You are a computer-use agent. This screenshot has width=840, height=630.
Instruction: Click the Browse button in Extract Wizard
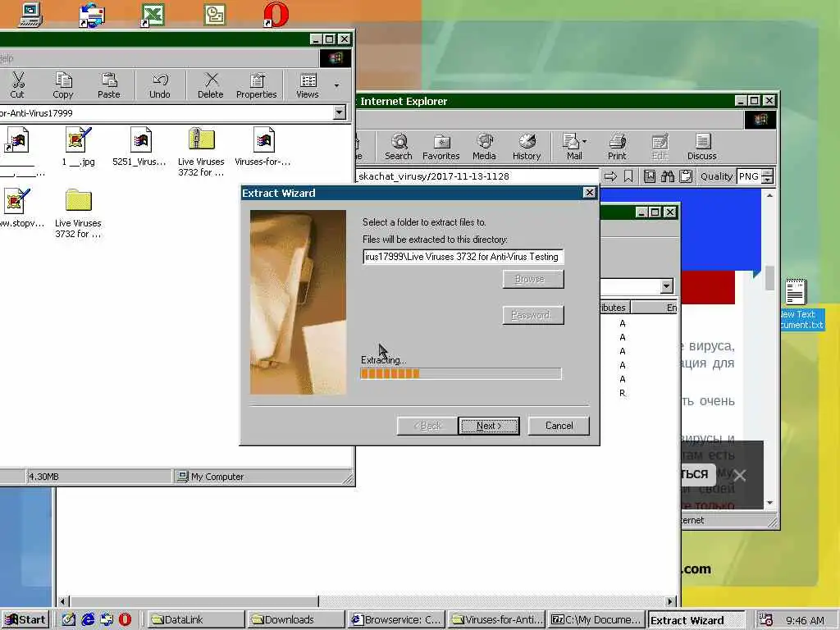click(533, 279)
